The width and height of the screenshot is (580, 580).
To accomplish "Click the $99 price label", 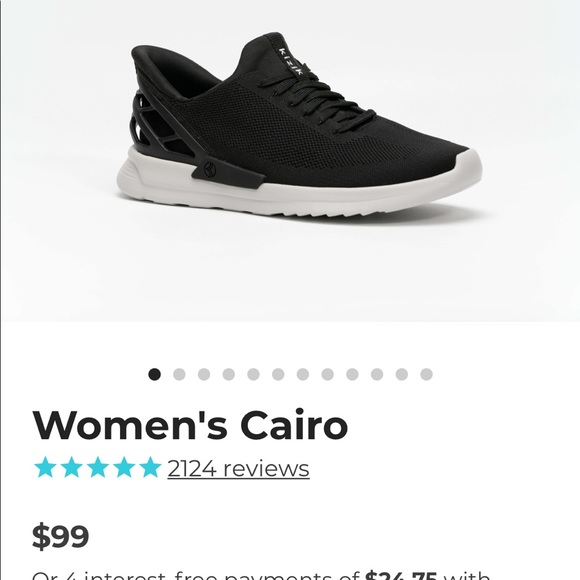I will tap(61, 536).
